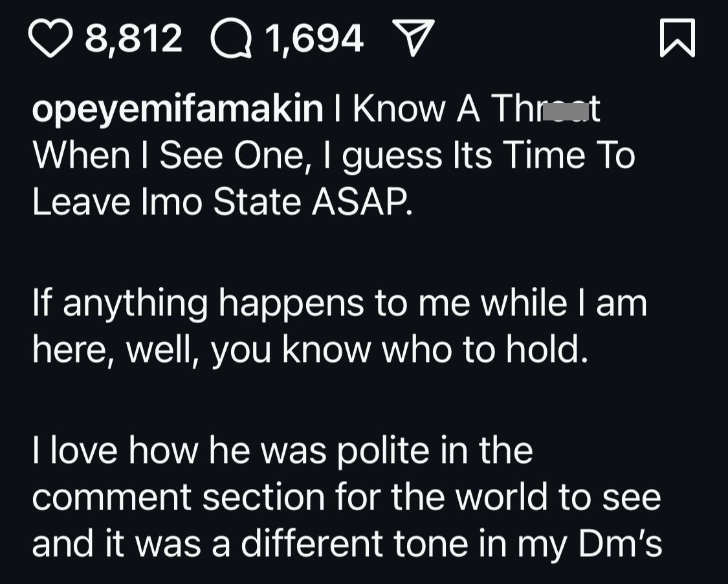
Task: Open the 1,694 comments count
Action: (x=314, y=38)
